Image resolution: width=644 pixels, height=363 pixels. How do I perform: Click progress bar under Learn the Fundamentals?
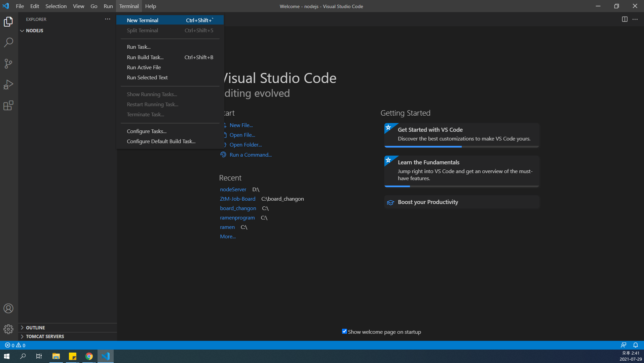[461, 186]
